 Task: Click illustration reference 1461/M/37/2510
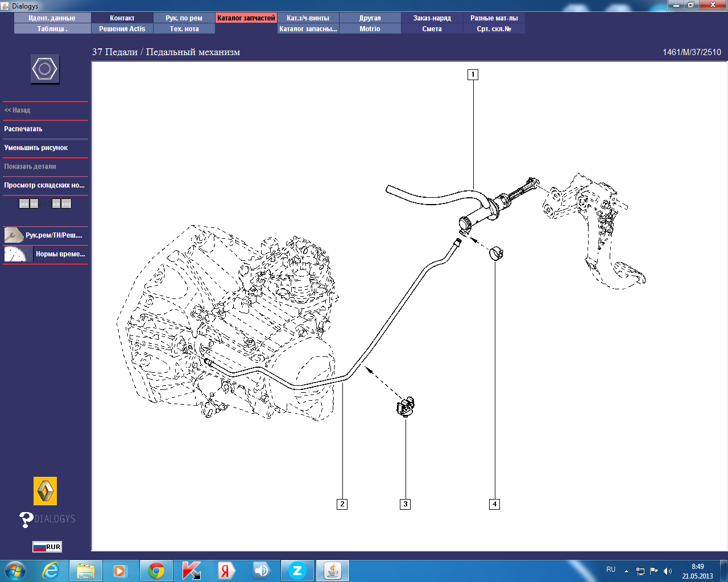(x=692, y=52)
